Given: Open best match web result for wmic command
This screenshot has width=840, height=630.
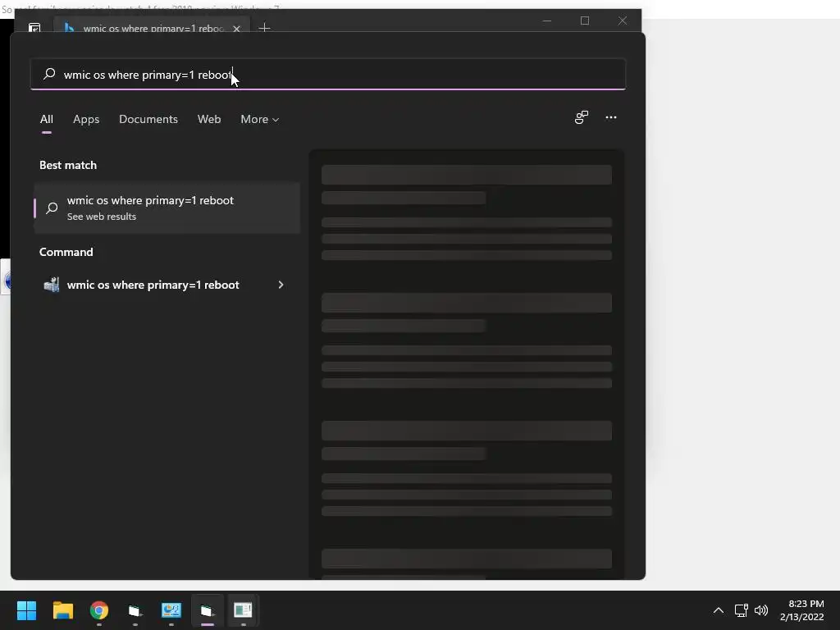Looking at the screenshot, I should tap(167, 208).
